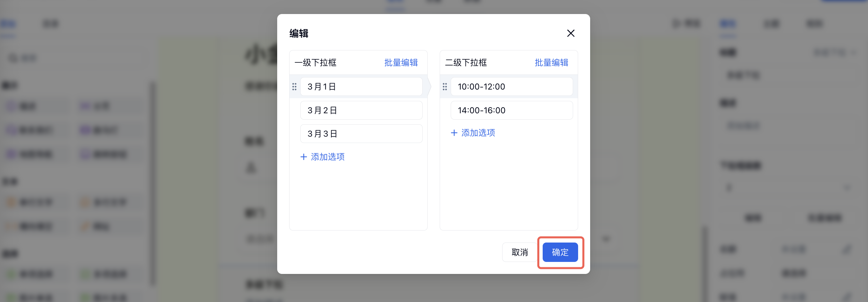
Task: Click the plus icon in 一级下拉框 list
Action: tap(304, 157)
